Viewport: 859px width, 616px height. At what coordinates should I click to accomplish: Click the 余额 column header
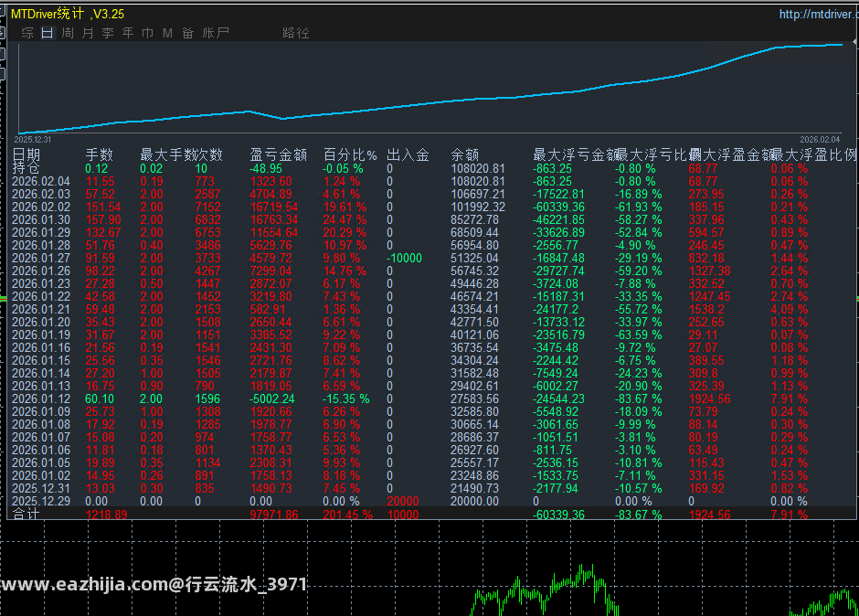[465, 155]
